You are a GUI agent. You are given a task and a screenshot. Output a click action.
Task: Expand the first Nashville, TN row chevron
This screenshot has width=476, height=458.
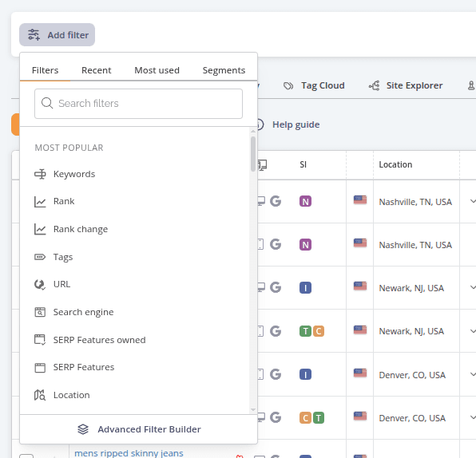473,201
